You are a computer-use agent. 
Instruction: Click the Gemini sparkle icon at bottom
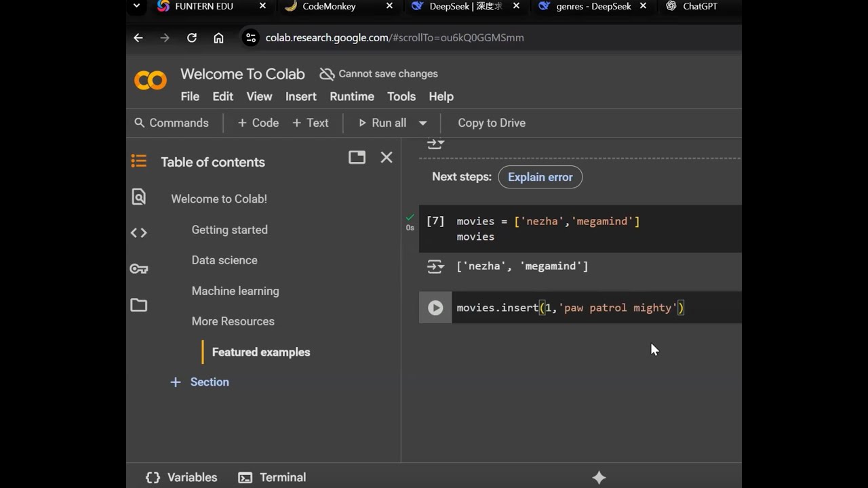click(599, 477)
